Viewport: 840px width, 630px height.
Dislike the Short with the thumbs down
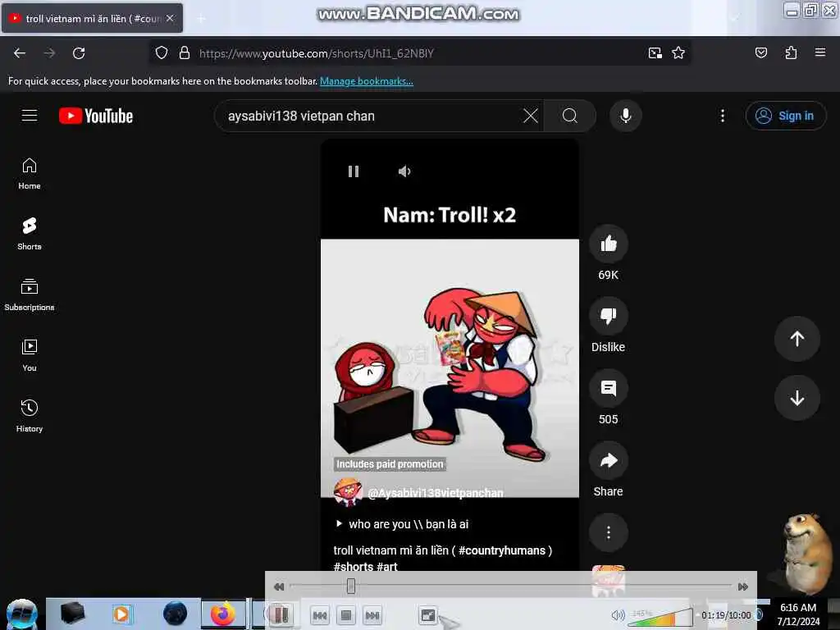click(608, 316)
